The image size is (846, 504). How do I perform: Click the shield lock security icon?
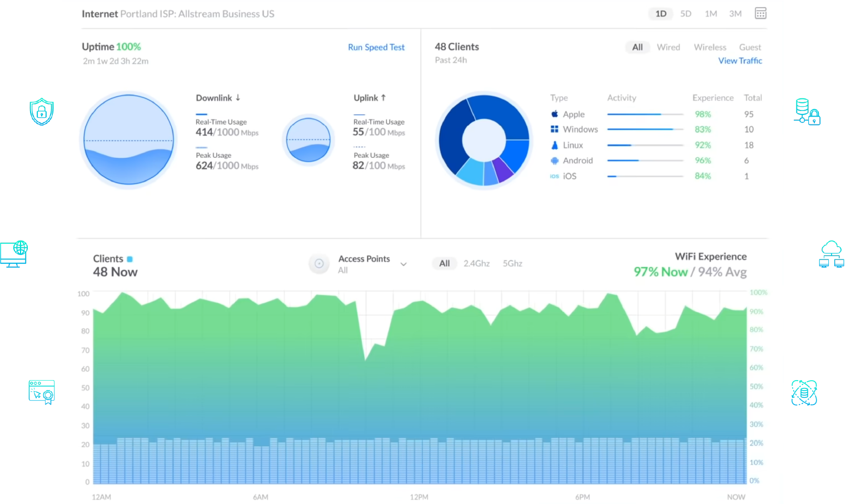42,112
